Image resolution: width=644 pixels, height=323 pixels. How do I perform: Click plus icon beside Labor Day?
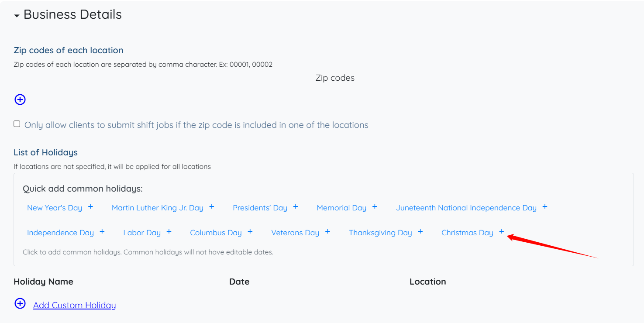click(169, 232)
